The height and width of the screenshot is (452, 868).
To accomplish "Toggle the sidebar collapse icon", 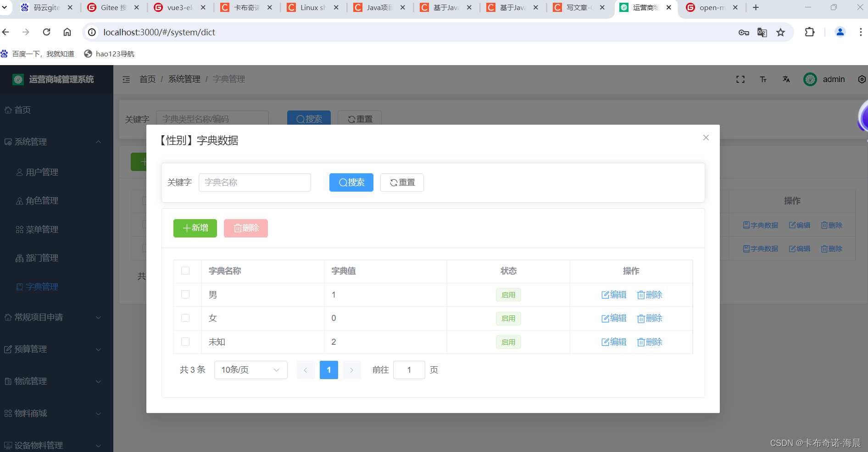I will [x=126, y=79].
